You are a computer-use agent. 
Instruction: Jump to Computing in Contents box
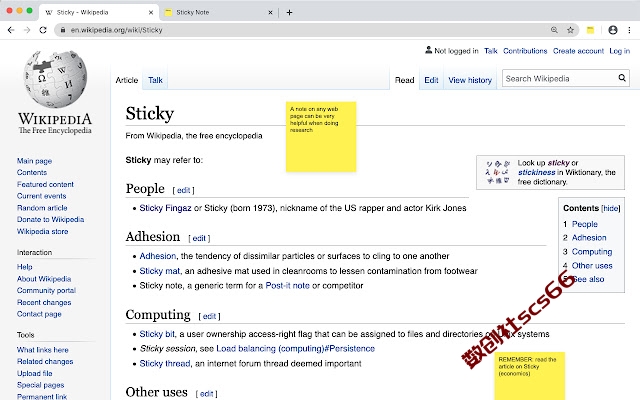[x=592, y=252]
